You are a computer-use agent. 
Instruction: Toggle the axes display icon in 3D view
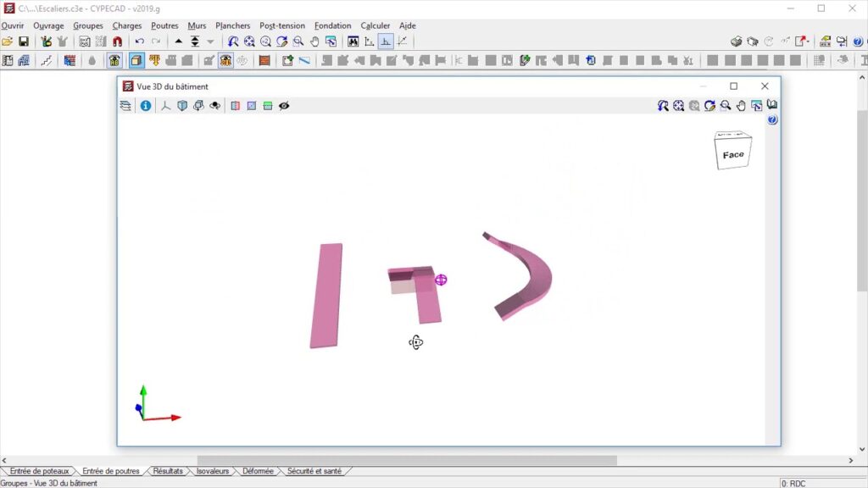(166, 106)
